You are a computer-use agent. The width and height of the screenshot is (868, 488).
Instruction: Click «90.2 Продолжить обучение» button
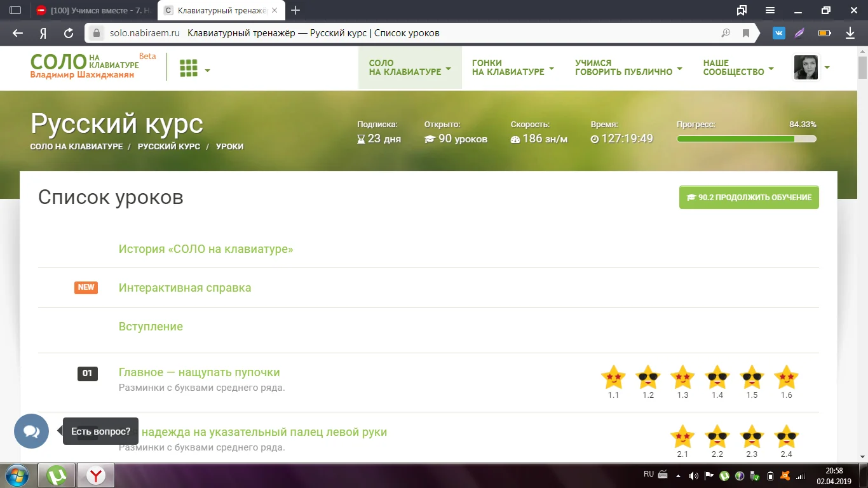point(749,197)
